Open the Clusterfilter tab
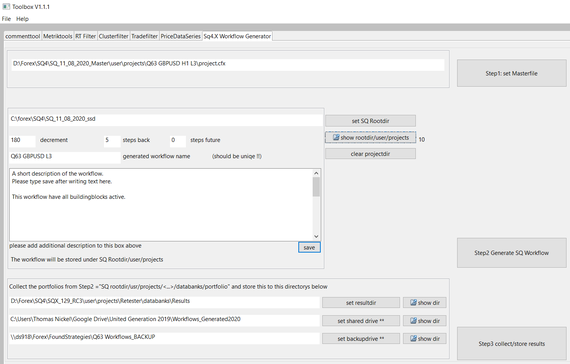570x364 pixels. click(x=113, y=36)
